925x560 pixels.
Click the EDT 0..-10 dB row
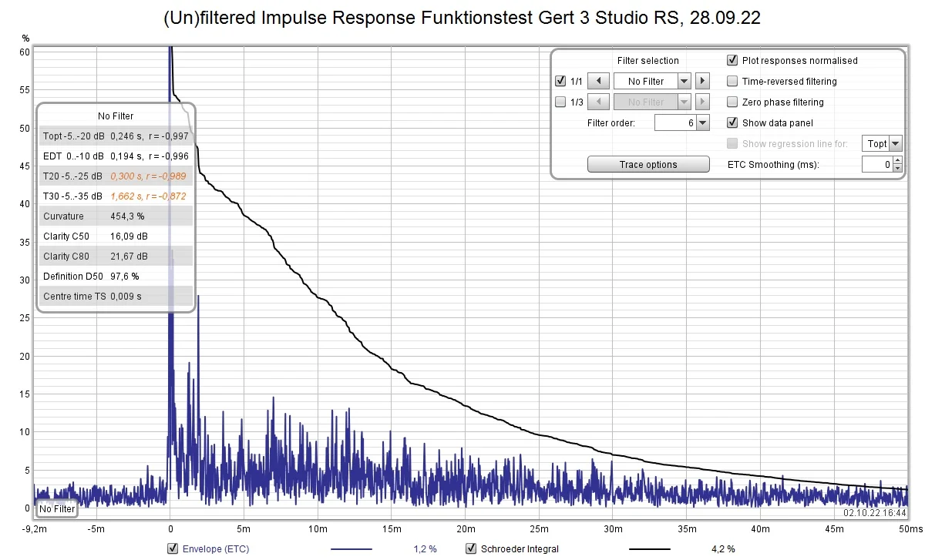pyautogui.click(x=116, y=156)
